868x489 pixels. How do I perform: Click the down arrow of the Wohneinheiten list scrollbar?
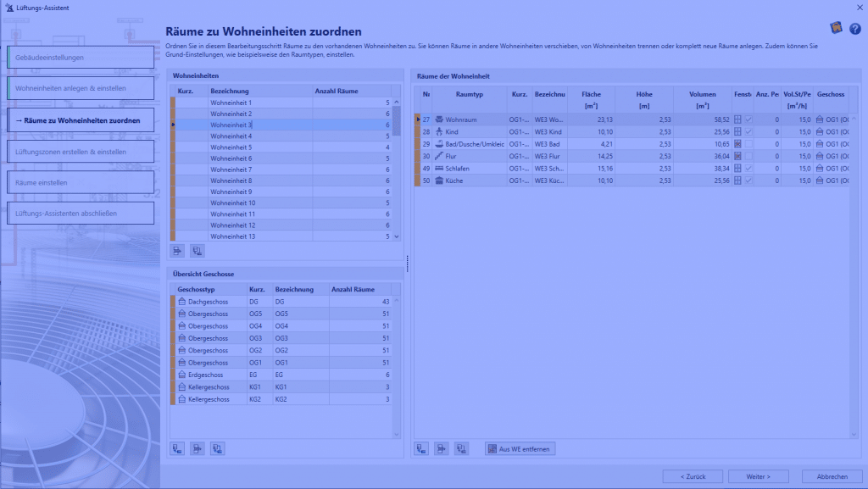pyautogui.click(x=397, y=236)
